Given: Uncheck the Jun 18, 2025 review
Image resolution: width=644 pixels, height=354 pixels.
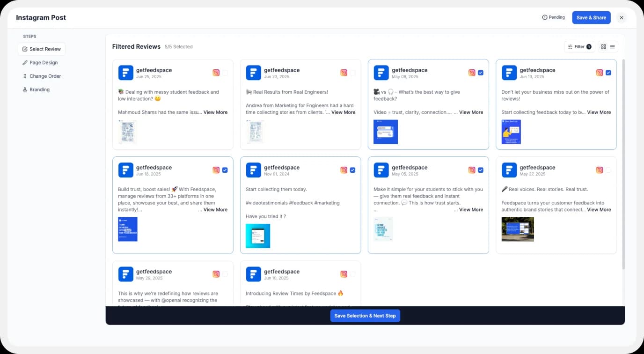Looking at the screenshot, I should (225, 170).
